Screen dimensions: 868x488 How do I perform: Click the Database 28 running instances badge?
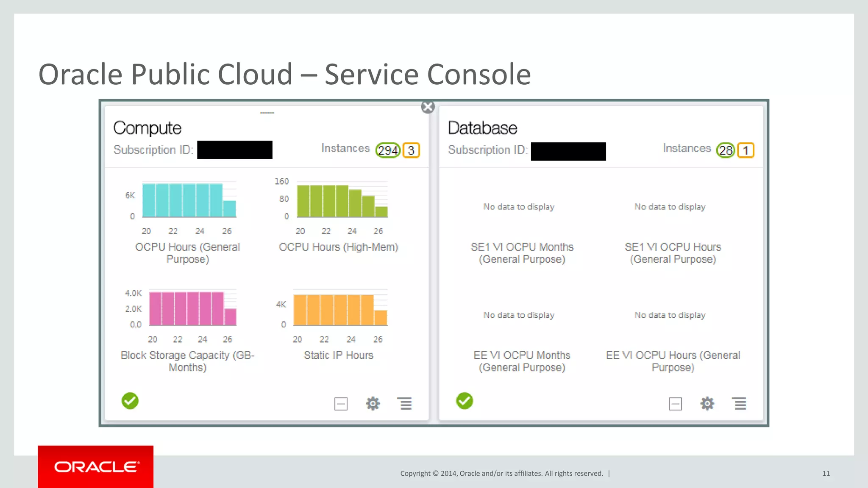coord(726,150)
